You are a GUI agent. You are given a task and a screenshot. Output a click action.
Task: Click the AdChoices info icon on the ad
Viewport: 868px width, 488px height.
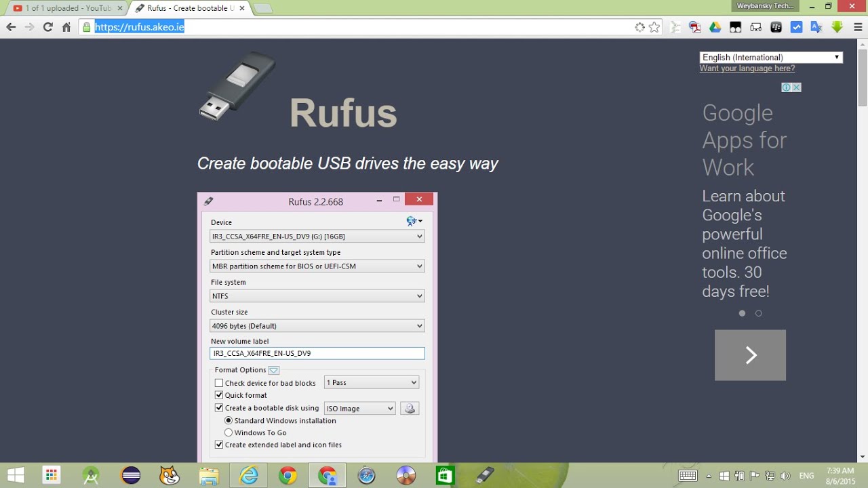pos(786,87)
